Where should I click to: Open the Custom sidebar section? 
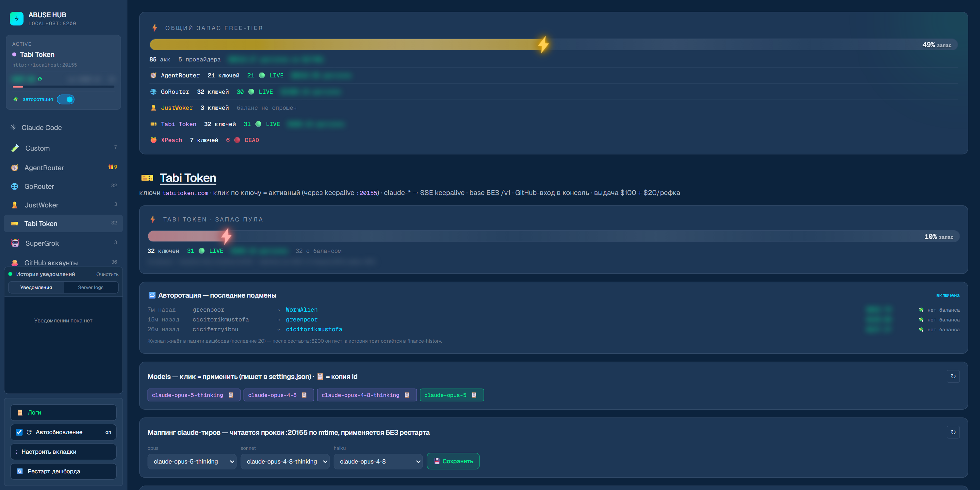(x=63, y=148)
